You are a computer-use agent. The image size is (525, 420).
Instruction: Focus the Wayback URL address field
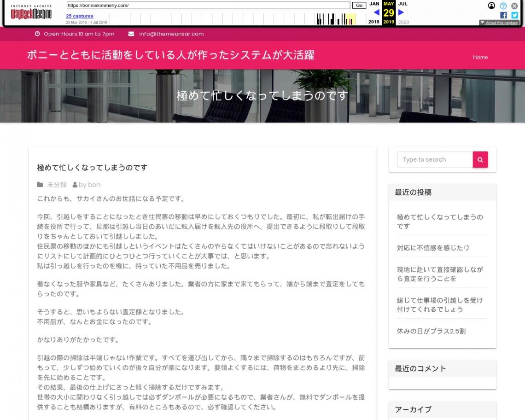pos(208,6)
